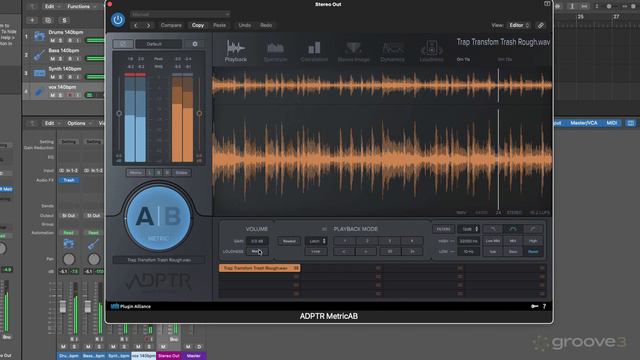Click the loaded track name display under A|B
Image resolution: width=640 pixels, height=360 pixels.
(159, 260)
